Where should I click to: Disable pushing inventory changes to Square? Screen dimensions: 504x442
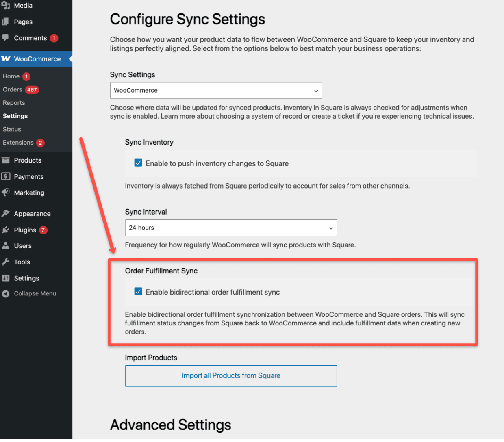pos(138,162)
